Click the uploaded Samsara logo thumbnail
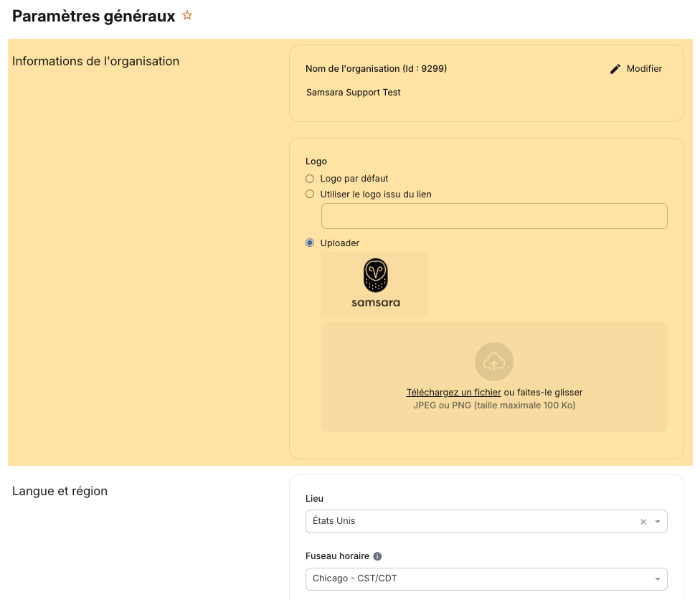700x600 pixels. click(x=374, y=284)
